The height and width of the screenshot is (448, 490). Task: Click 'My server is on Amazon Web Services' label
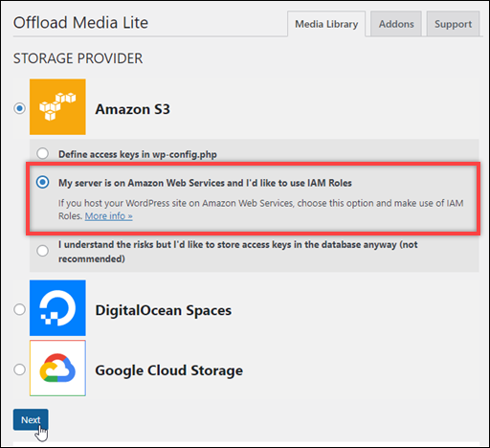tap(205, 183)
